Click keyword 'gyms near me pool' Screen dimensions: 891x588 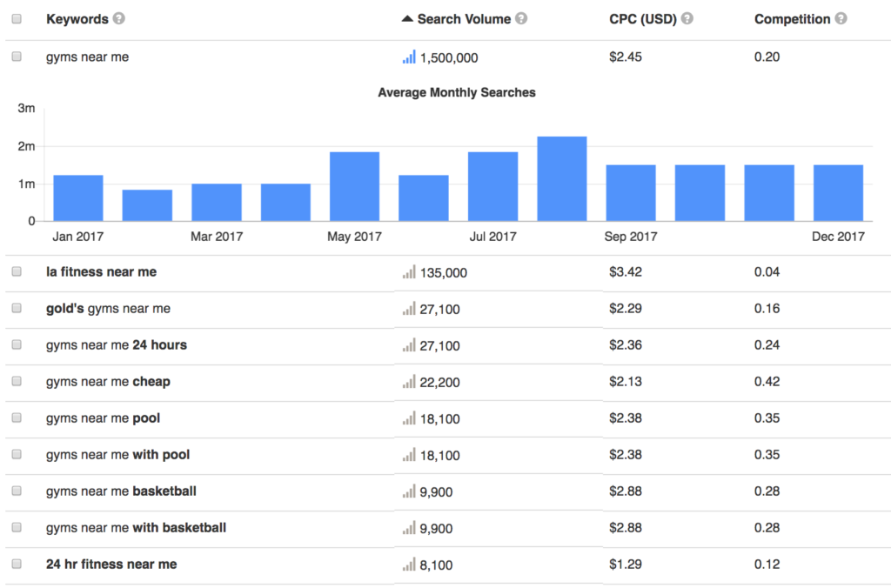point(103,418)
